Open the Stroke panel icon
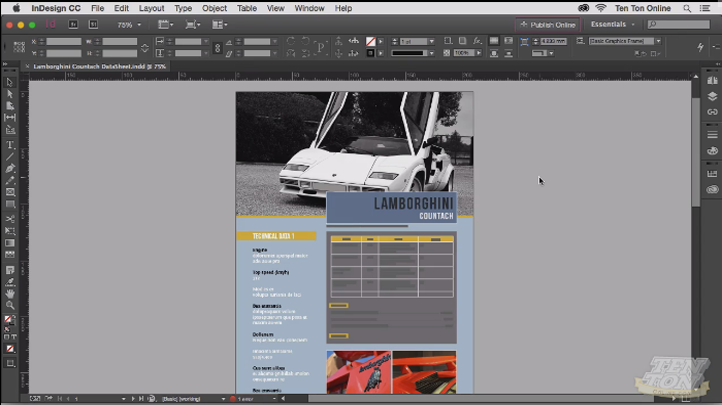722x405 pixels. tap(712, 135)
